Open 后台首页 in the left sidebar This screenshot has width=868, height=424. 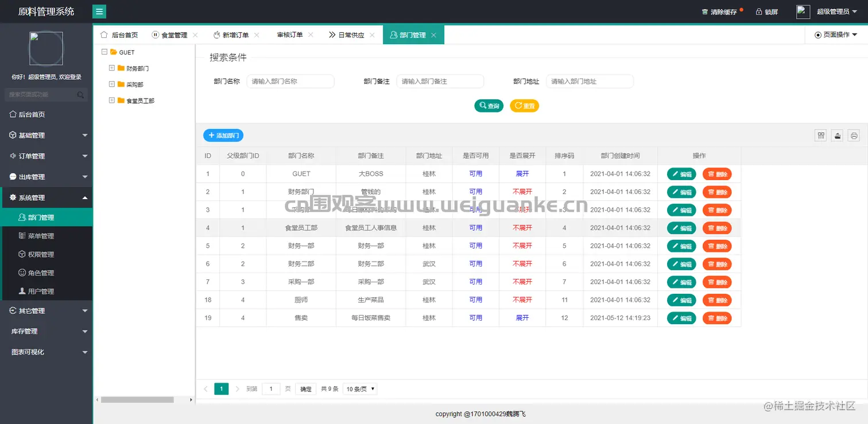(x=46, y=115)
